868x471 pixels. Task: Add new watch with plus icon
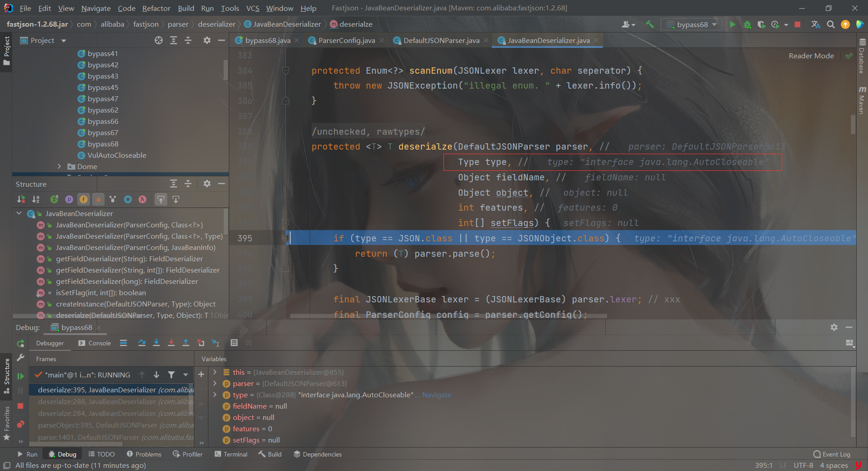201,374
